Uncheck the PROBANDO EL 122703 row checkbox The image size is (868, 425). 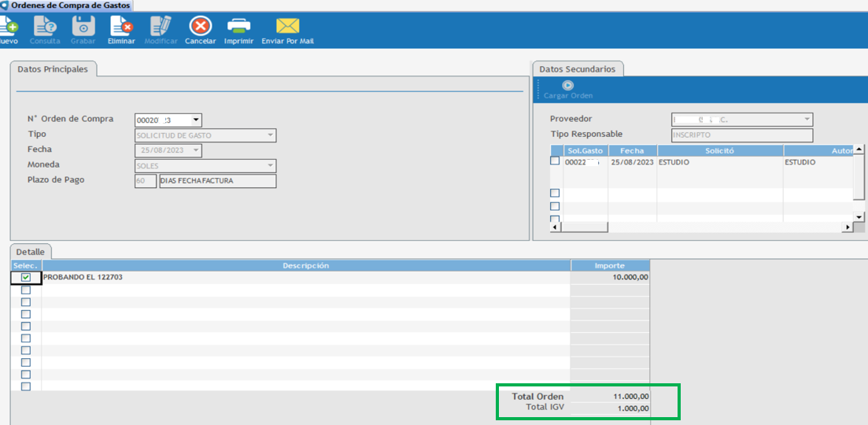[x=26, y=278]
